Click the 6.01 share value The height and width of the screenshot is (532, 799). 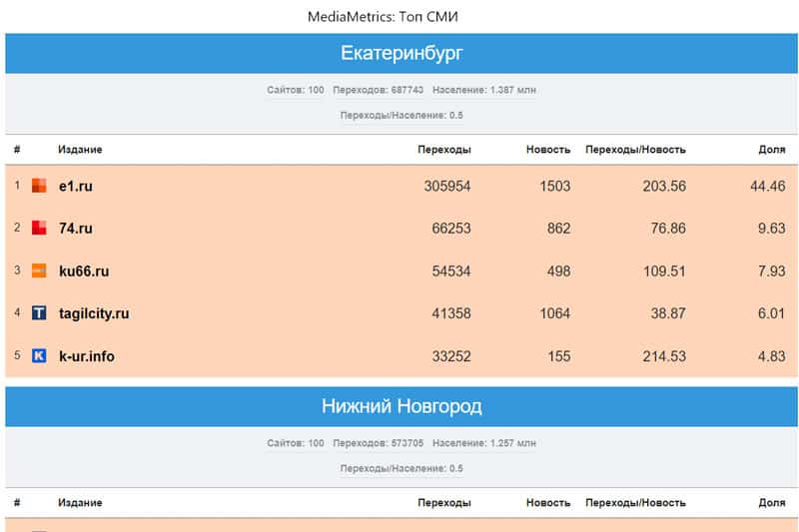771,313
